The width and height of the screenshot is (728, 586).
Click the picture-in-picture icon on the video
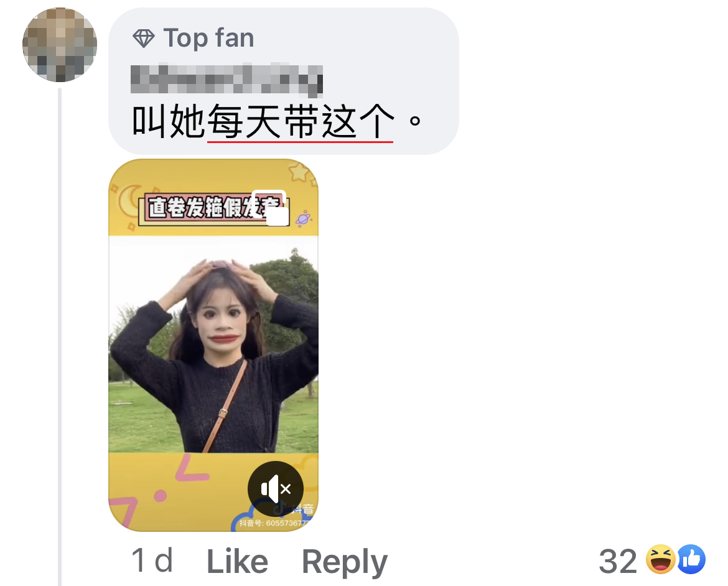pyautogui.click(x=270, y=208)
